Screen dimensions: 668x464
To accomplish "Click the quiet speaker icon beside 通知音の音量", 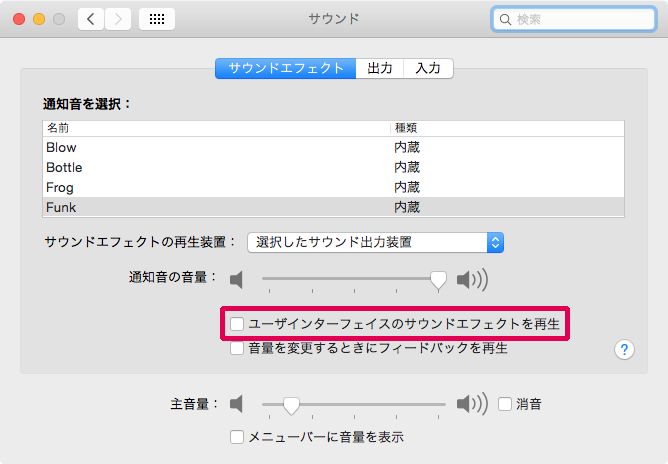I will point(236,280).
